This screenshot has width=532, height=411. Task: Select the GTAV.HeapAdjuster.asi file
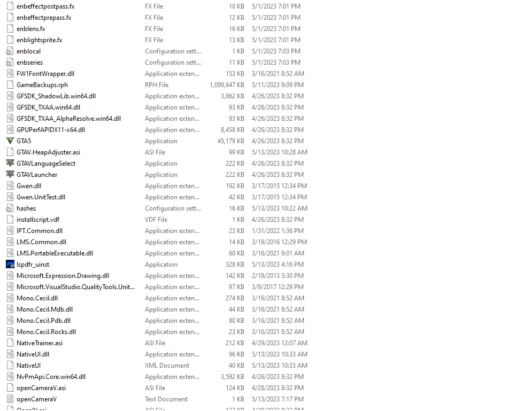pyautogui.click(x=49, y=152)
